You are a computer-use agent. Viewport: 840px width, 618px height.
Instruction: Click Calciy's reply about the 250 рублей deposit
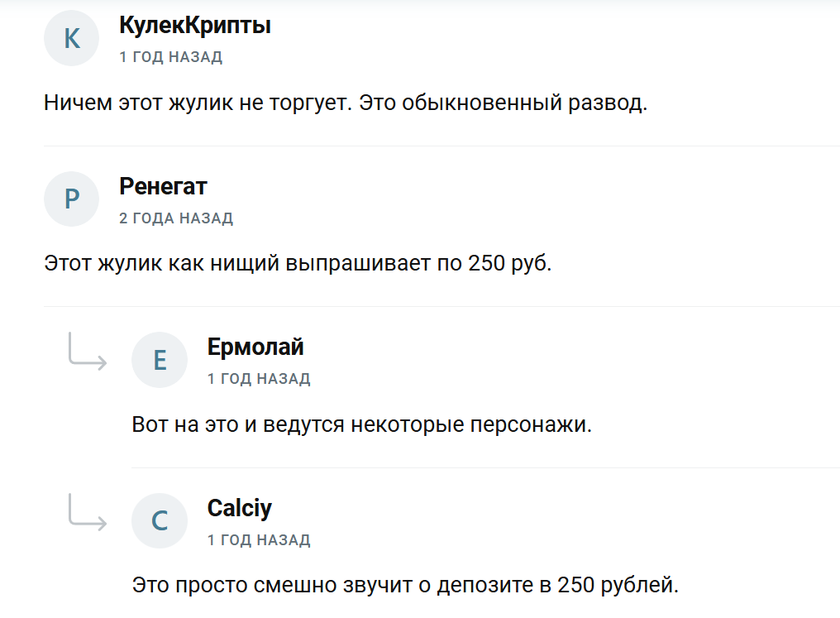click(405, 586)
